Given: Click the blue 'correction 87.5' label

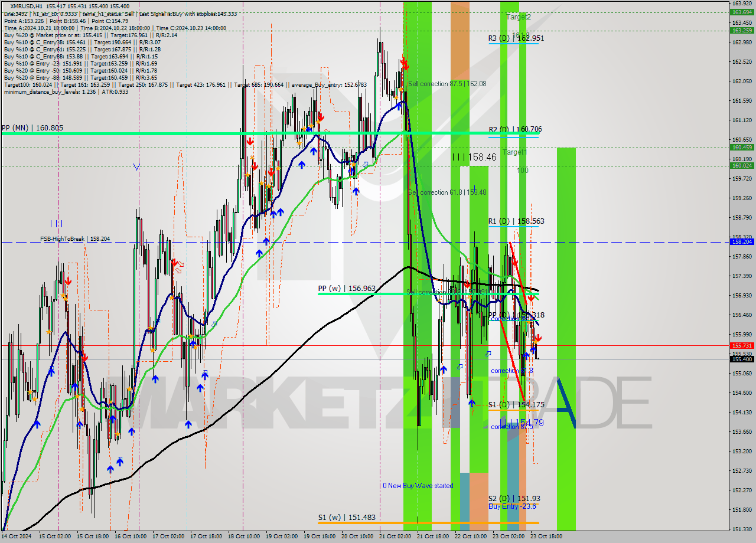Looking at the screenshot, I should (512, 426).
